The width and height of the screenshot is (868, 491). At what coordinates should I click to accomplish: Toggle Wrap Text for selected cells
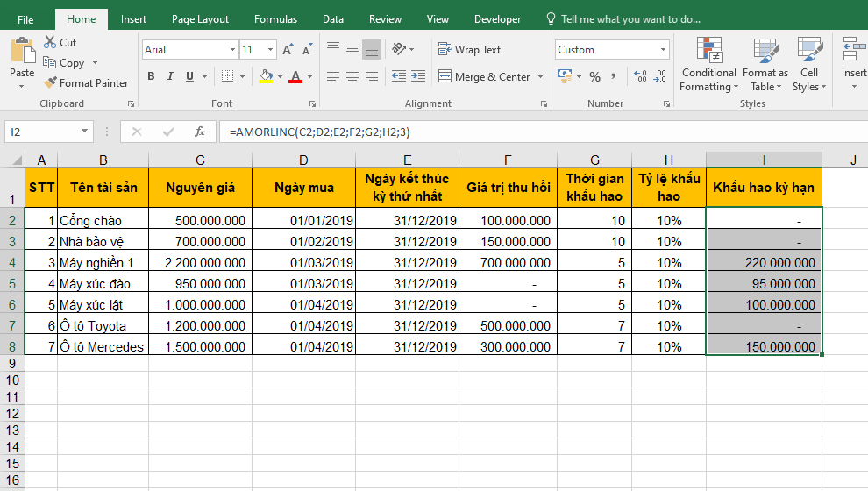[470, 50]
